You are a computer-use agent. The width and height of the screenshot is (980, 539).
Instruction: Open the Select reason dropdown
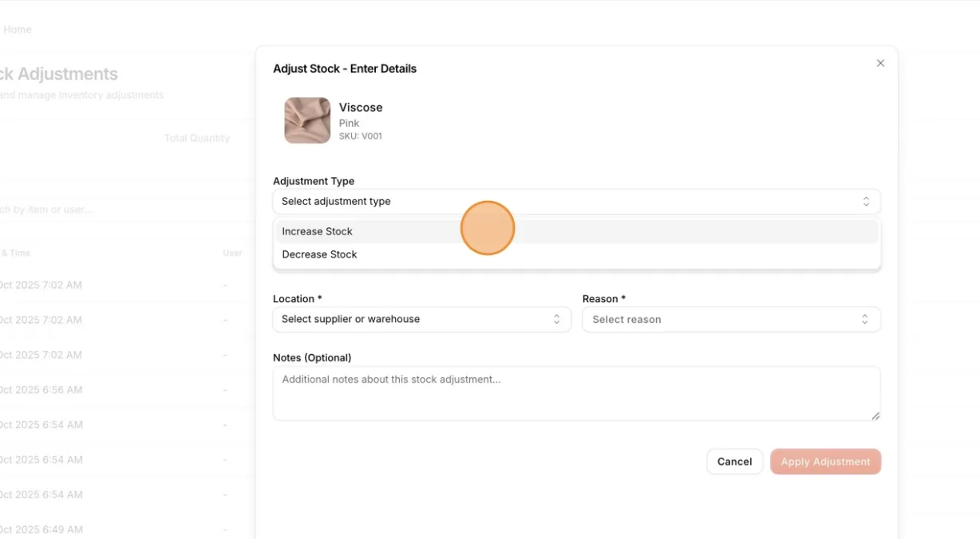pyautogui.click(x=731, y=319)
